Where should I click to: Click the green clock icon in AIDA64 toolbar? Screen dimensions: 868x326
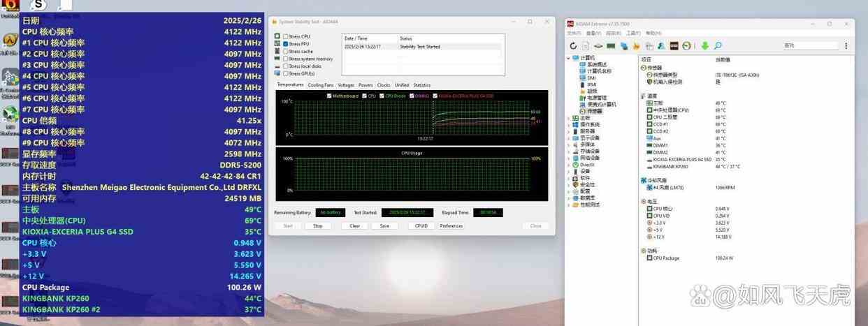(x=686, y=45)
